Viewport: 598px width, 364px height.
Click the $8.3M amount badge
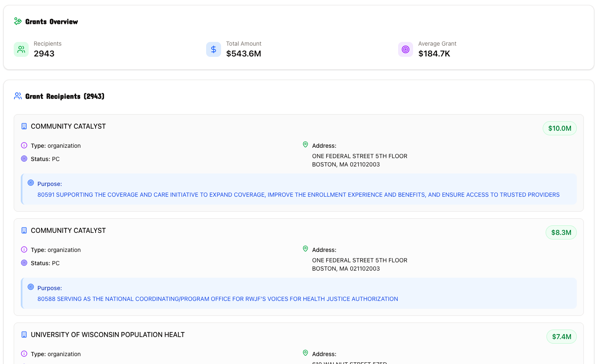point(561,232)
